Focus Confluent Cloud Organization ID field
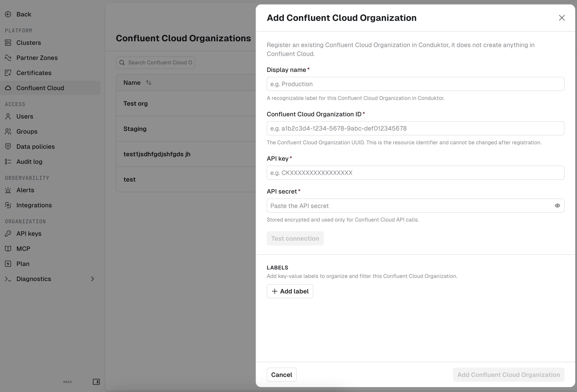577x392 pixels. point(415,129)
